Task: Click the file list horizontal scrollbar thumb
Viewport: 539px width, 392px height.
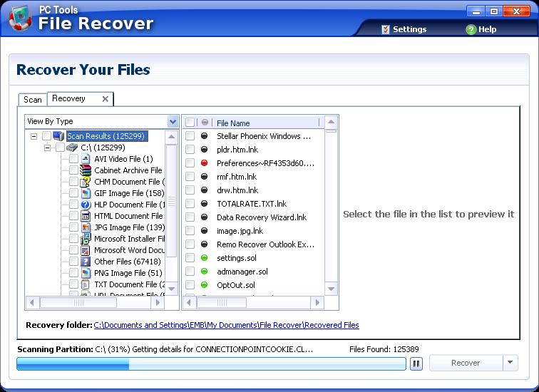Action: [x=222, y=303]
